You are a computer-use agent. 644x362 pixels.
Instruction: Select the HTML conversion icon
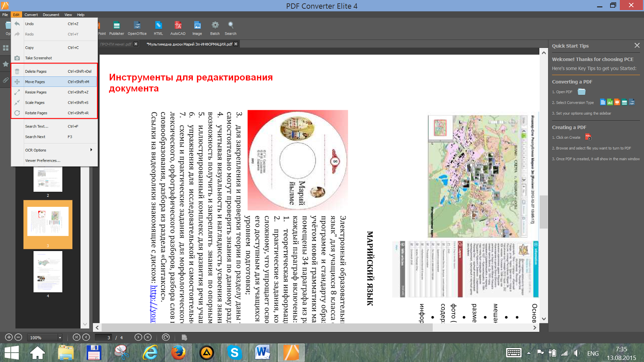tap(158, 28)
